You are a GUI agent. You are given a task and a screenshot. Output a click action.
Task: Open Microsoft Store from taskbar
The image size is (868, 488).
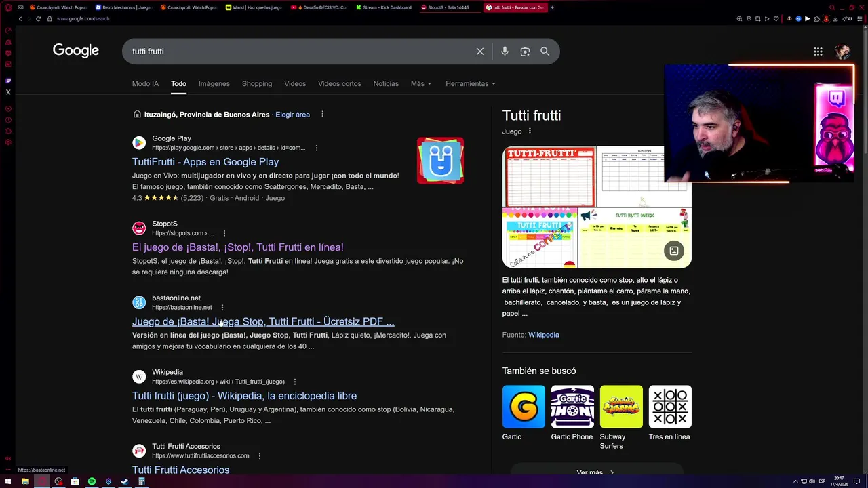pyautogui.click(x=75, y=481)
